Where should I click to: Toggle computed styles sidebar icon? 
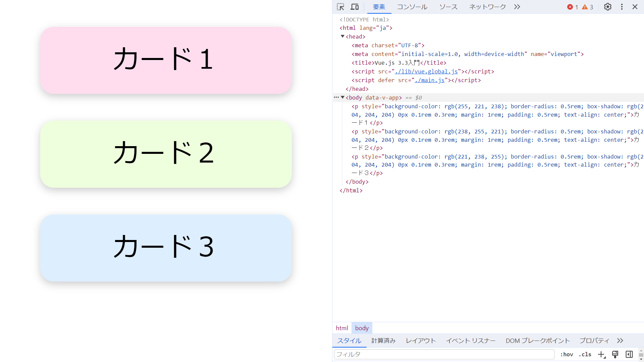pyautogui.click(x=629, y=354)
